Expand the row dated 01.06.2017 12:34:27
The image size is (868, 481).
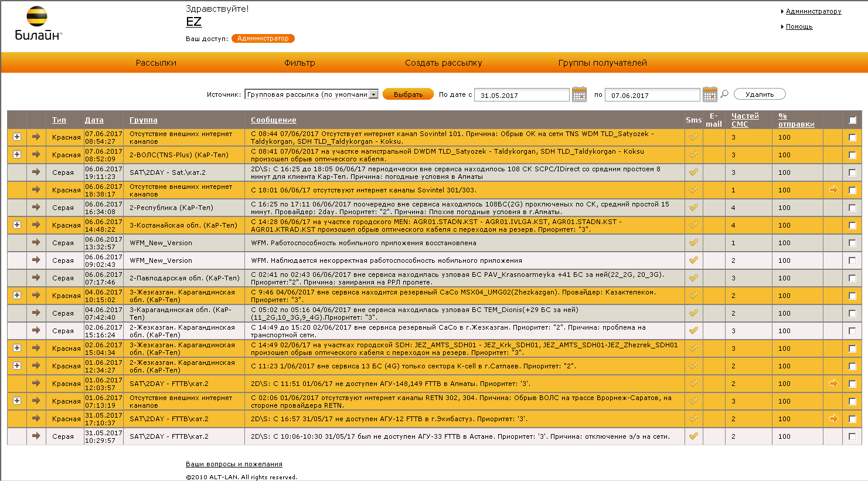click(x=17, y=365)
